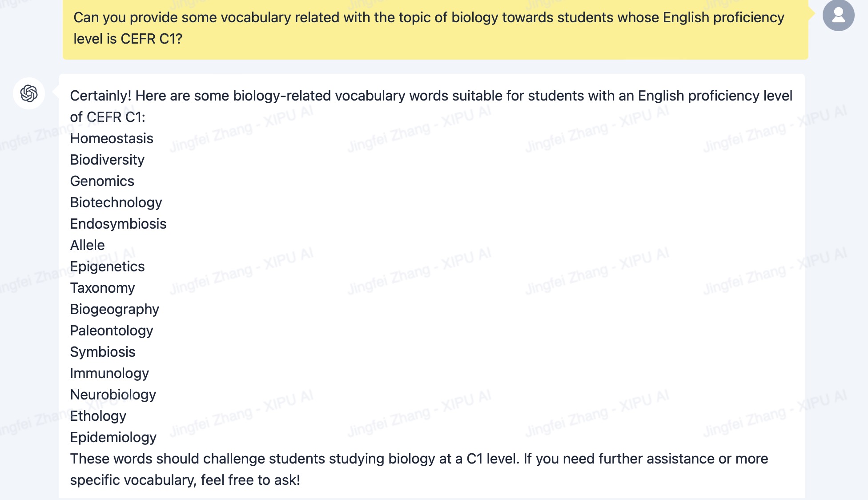Click the word Neurobiology
Screen dimensions: 868x500
[113, 395]
